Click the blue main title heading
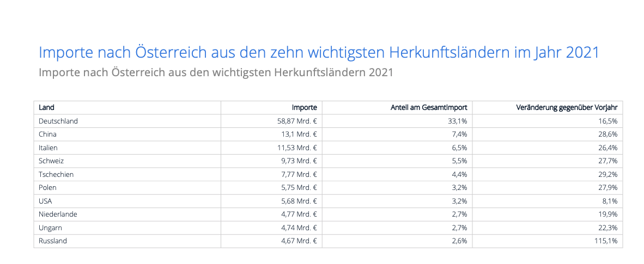The width and height of the screenshot is (644, 264). 319,53
